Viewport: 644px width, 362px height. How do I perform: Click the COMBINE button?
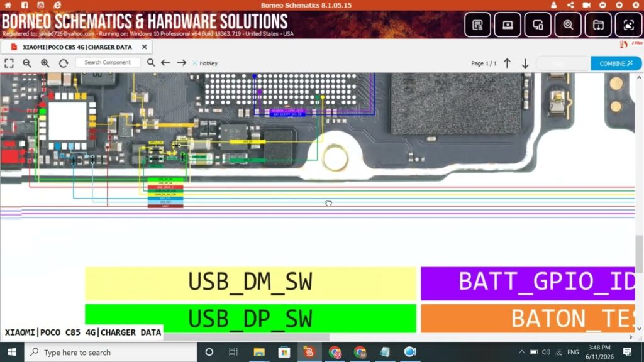pos(616,63)
